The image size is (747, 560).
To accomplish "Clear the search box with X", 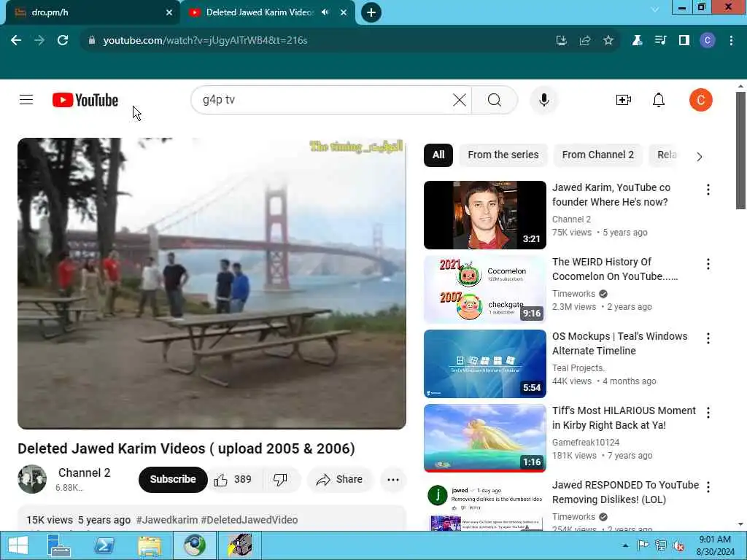I will click(460, 100).
